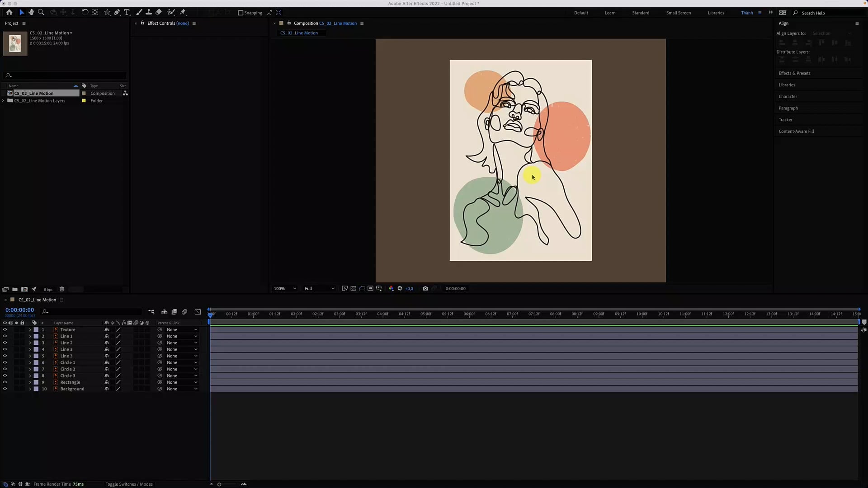Image resolution: width=868 pixels, height=488 pixels.
Task: Hide the Texture layer
Action: click(5, 329)
